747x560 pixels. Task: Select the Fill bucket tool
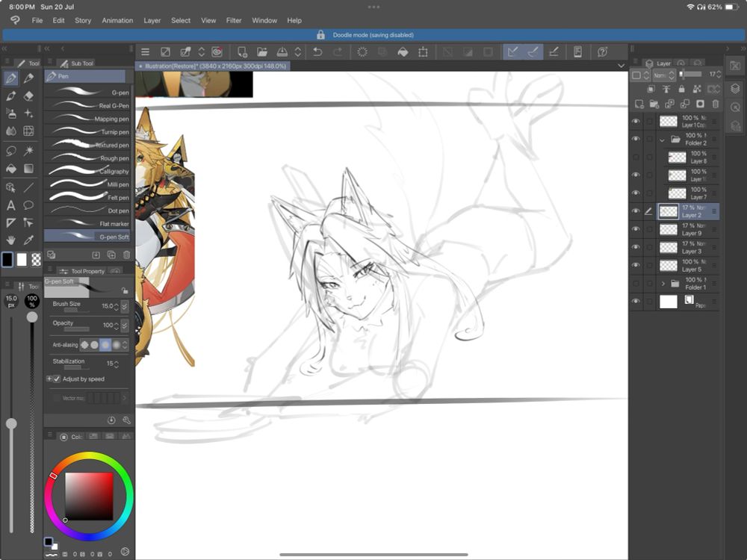11,169
